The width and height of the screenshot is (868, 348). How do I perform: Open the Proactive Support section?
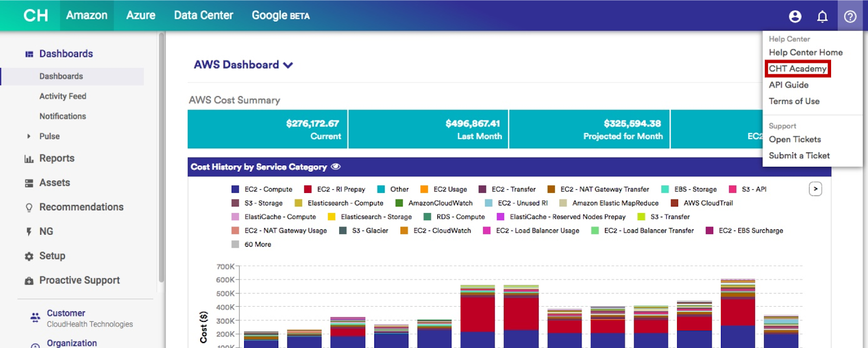(x=79, y=280)
